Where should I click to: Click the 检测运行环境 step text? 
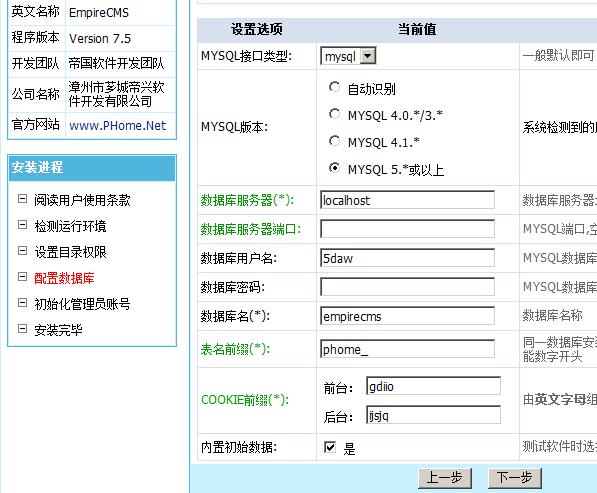coord(70,226)
